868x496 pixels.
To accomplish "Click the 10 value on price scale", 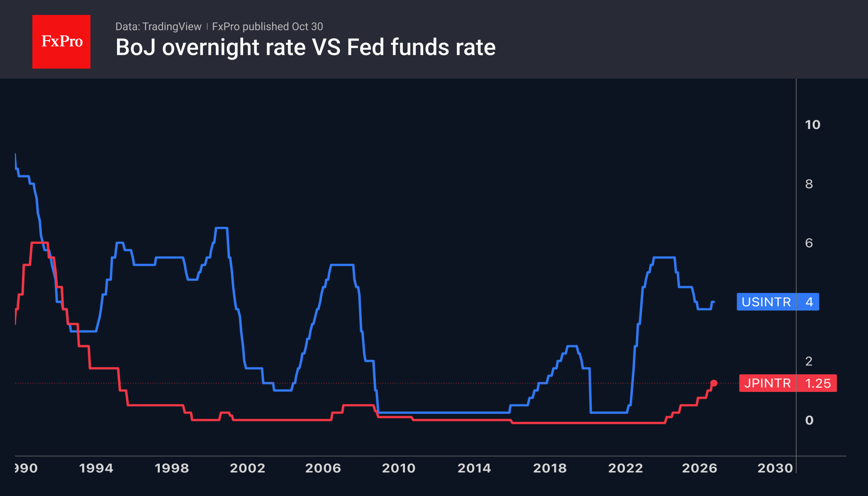I will 812,125.
